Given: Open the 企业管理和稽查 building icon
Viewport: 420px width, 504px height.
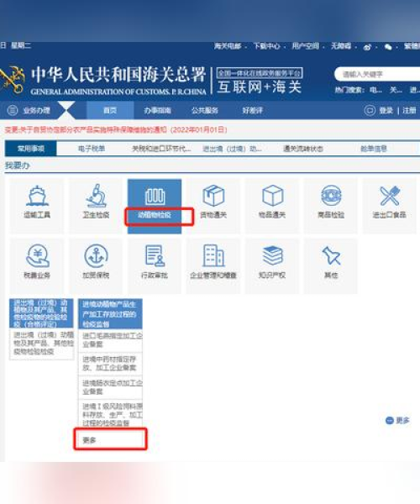Looking at the screenshot, I should click(x=213, y=255).
